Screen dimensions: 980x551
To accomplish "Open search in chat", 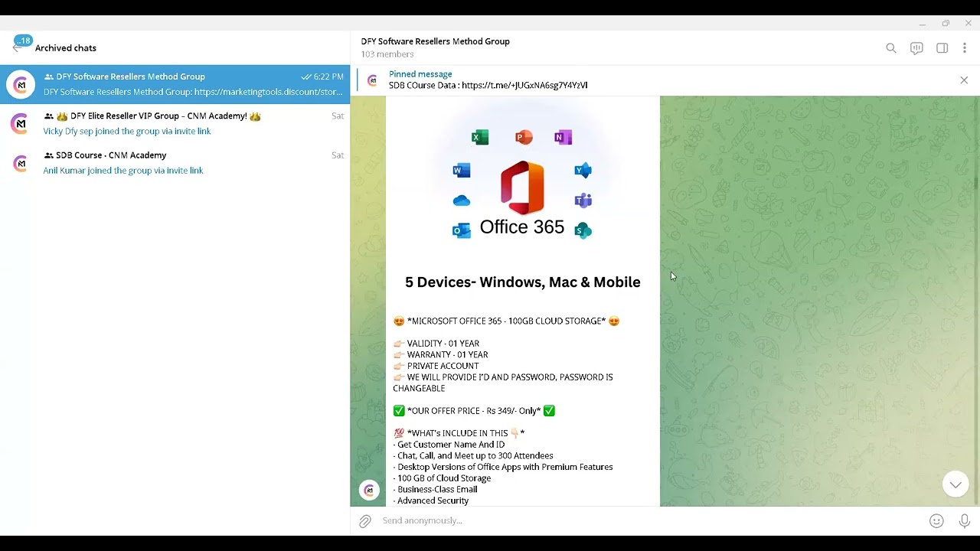I will point(891,48).
